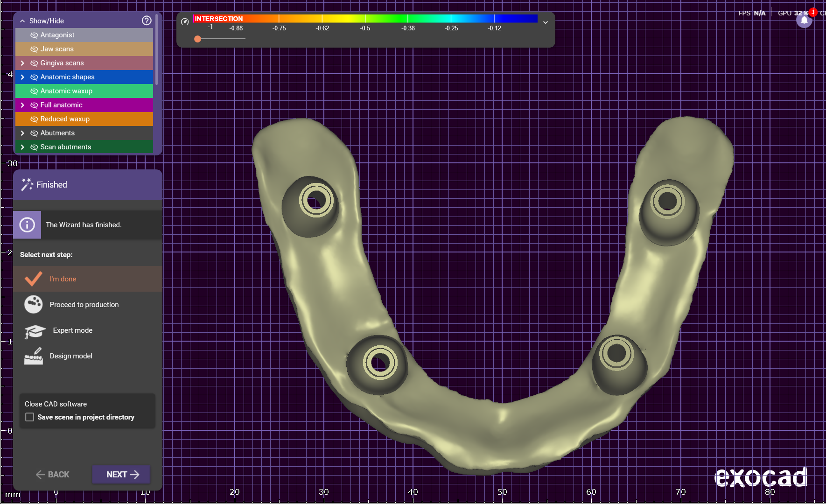The width and height of the screenshot is (826, 504).
Task: Click the Proceed to production icon
Action: pyautogui.click(x=34, y=304)
